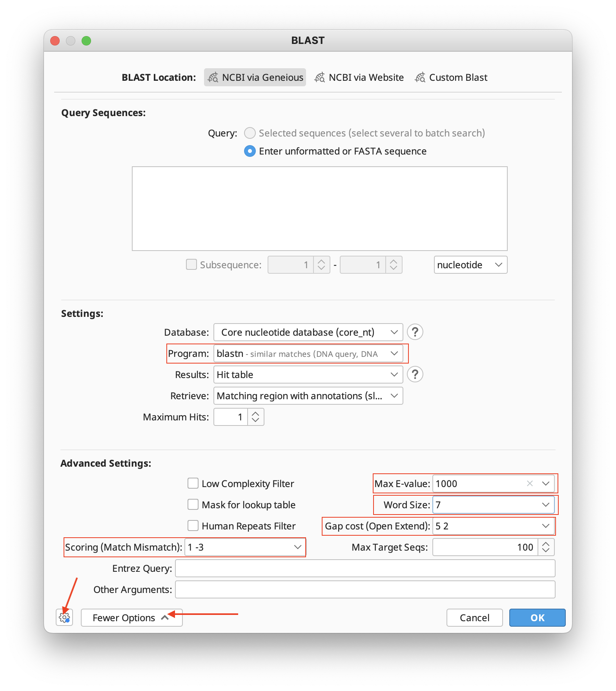The width and height of the screenshot is (616, 691).
Task: Open the Gap cost (Open Extend) dropdown
Action: [x=493, y=526]
